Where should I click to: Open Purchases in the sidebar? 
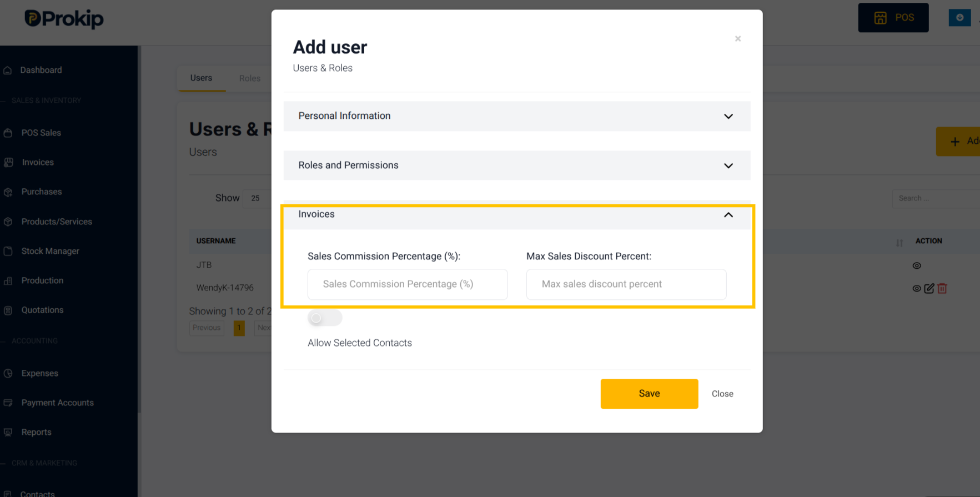pos(42,192)
